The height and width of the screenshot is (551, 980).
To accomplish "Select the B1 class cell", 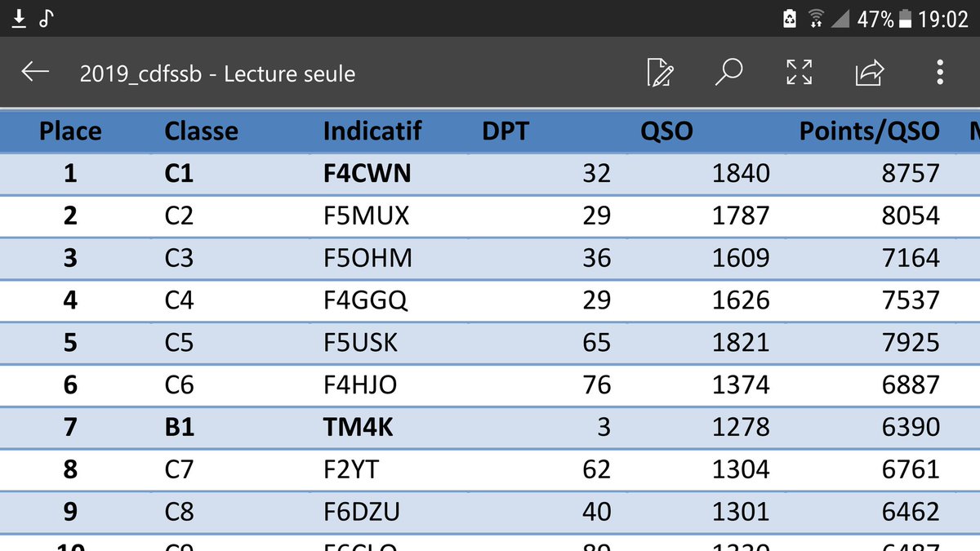I will (x=180, y=427).
